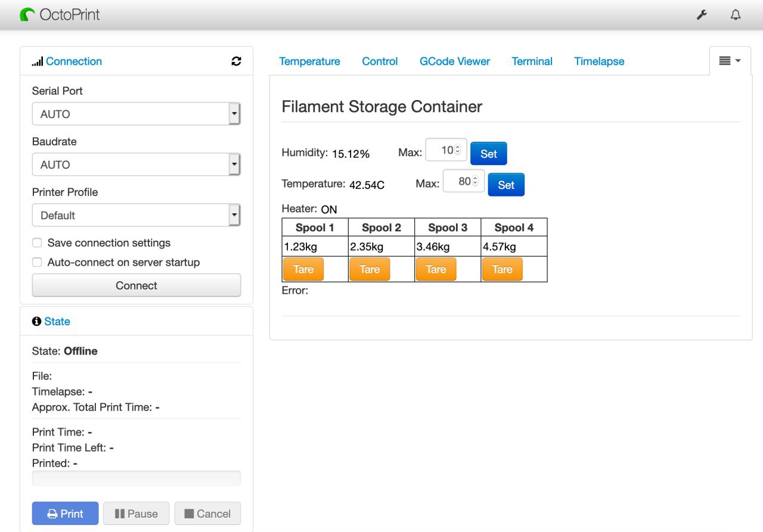Click the Connect button

[137, 285]
